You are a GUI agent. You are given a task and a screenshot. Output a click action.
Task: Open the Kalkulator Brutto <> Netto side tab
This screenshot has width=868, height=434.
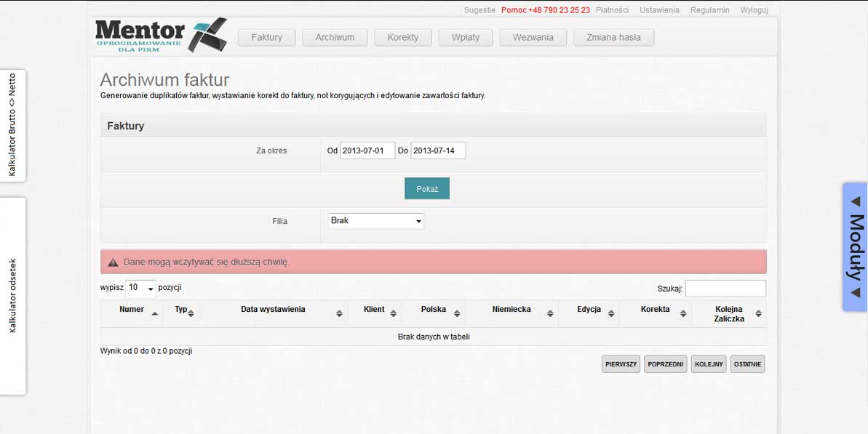(12, 125)
